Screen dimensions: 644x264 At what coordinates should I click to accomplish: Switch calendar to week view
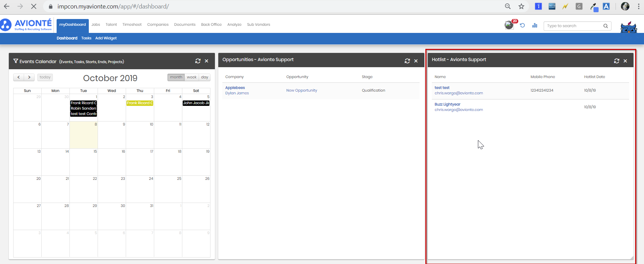coord(192,77)
